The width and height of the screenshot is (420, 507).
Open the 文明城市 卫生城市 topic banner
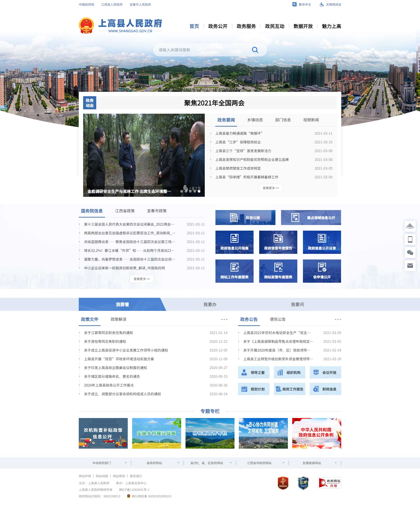(x=263, y=433)
